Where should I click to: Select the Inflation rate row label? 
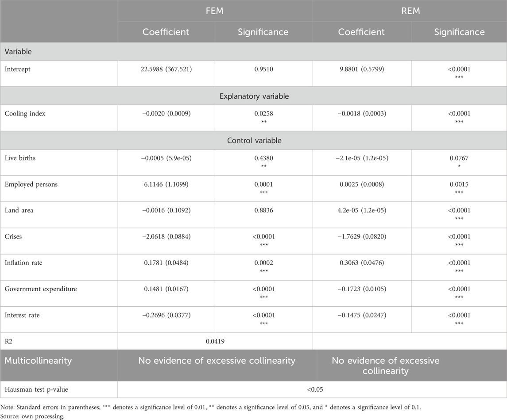(x=23, y=262)
